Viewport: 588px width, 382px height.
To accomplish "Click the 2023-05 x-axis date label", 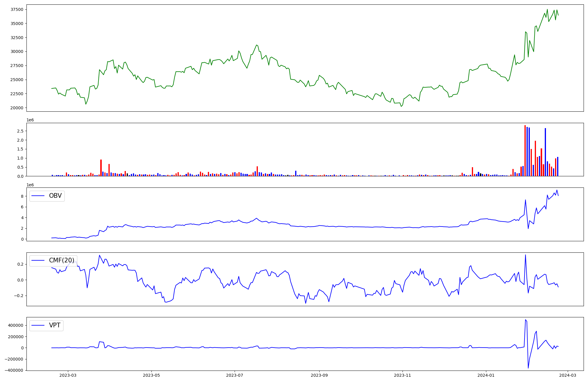I will tap(151, 375).
